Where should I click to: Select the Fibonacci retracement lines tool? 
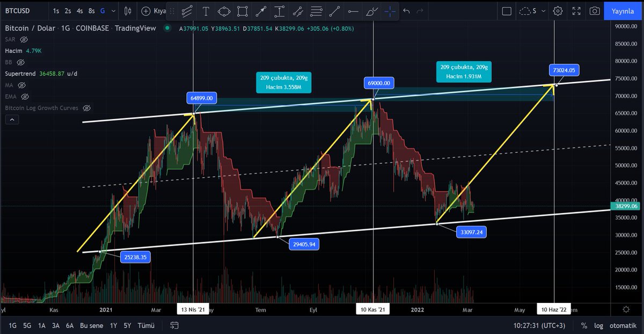tap(316, 11)
